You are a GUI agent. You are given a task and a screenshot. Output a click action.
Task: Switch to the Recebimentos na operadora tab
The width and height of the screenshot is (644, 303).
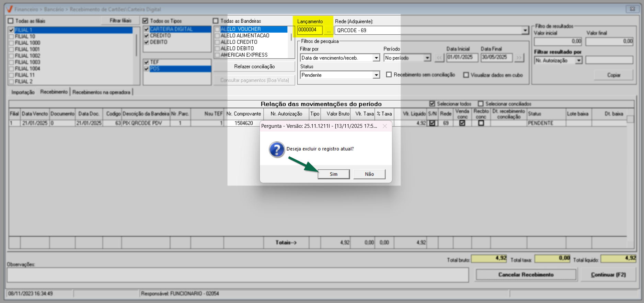[101, 92]
